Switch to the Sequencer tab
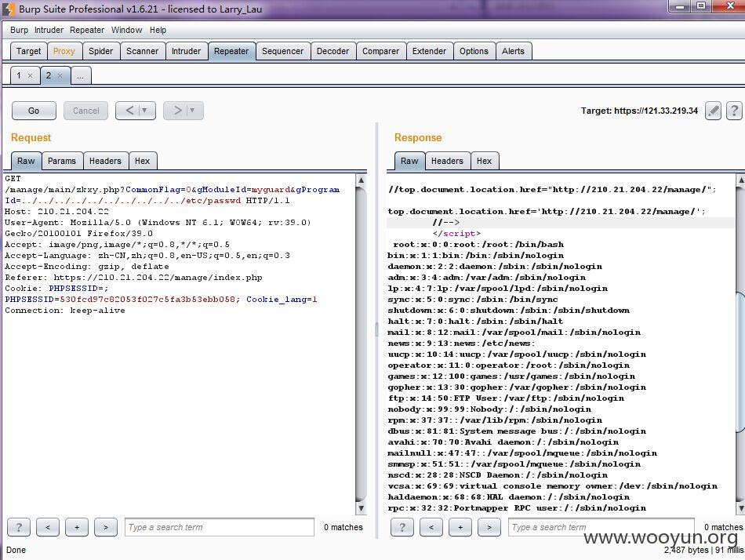 [x=282, y=51]
